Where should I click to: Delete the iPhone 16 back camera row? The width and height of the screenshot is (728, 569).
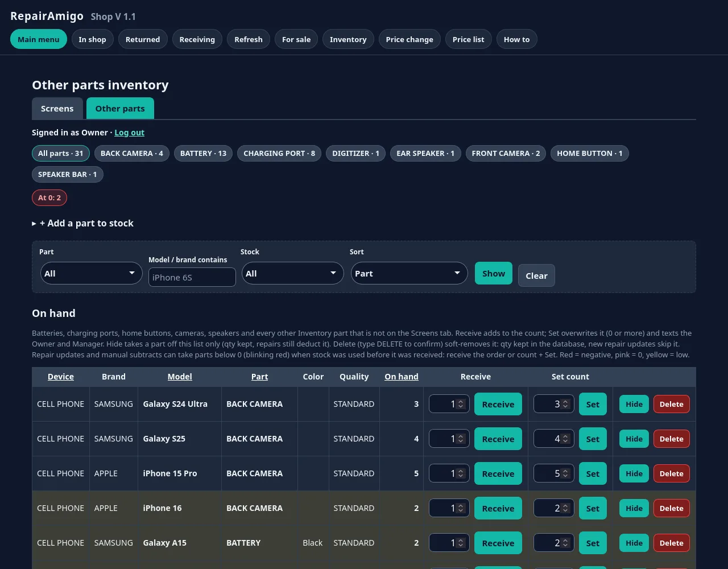(x=672, y=508)
